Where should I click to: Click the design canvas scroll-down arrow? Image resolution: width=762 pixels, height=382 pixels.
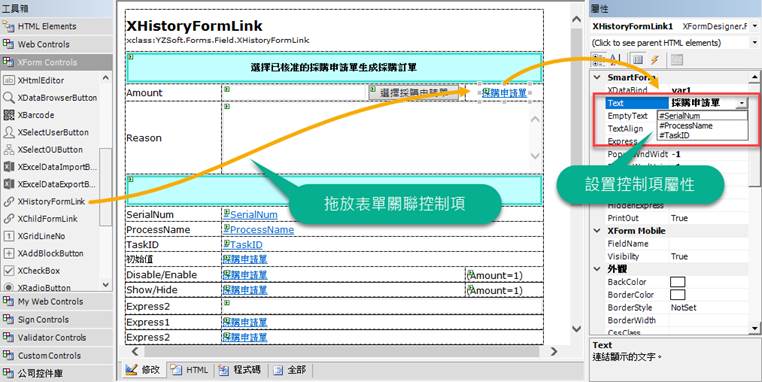click(576, 329)
